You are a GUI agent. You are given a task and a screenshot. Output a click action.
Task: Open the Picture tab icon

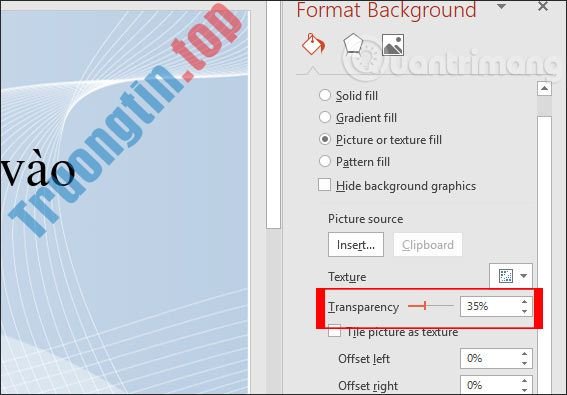point(393,45)
